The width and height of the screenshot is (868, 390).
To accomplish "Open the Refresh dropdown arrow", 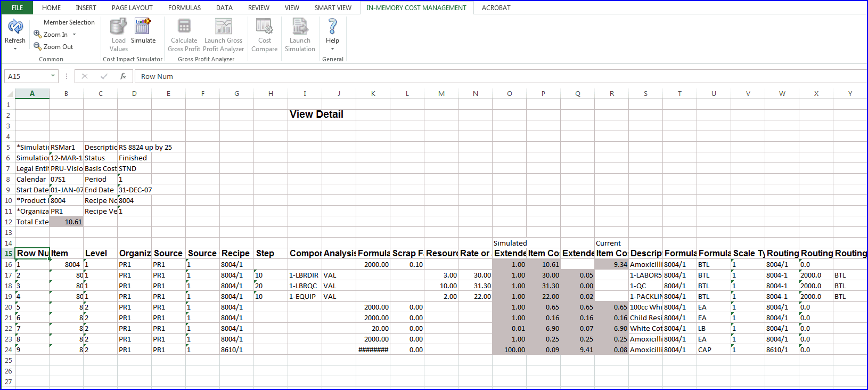I will coord(15,49).
